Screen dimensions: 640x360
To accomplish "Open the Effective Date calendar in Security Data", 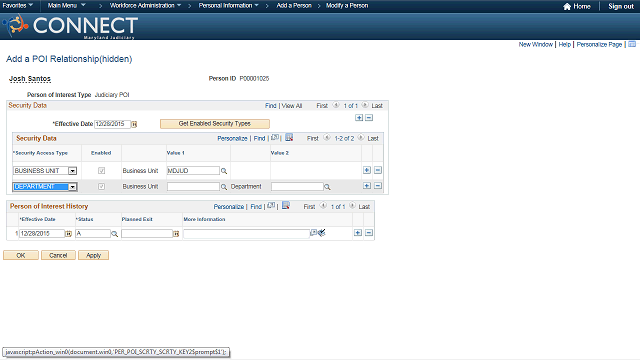I will 134,124.
